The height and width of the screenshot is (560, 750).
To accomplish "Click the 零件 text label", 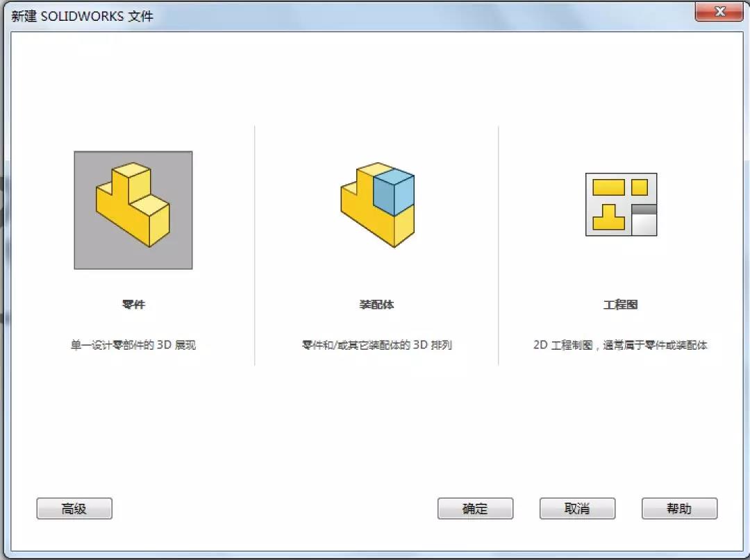I will [x=133, y=304].
